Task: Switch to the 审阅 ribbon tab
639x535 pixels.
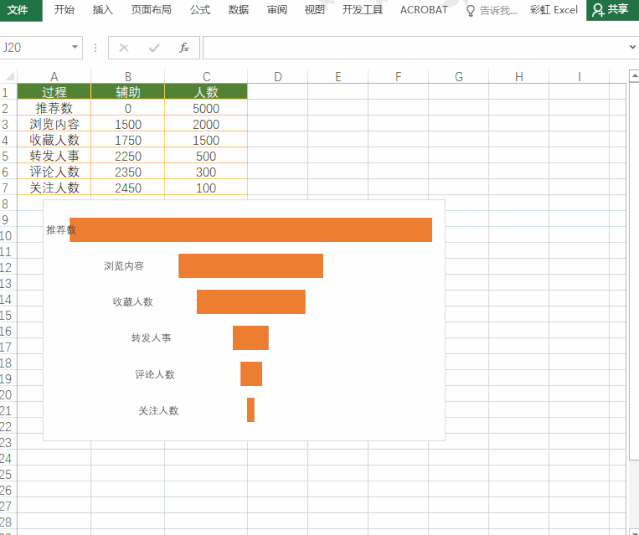Action: click(x=277, y=10)
